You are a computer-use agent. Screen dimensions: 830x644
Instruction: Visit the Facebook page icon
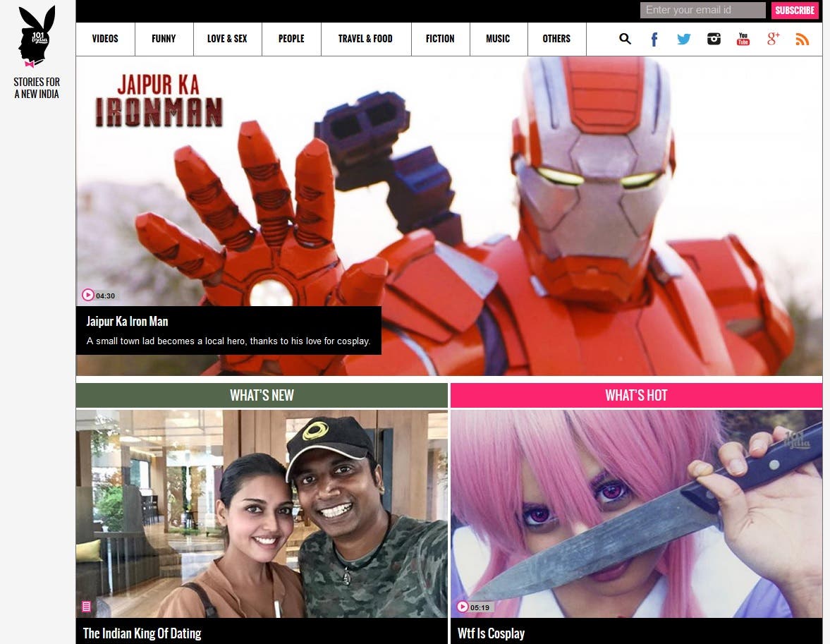pyautogui.click(x=654, y=40)
